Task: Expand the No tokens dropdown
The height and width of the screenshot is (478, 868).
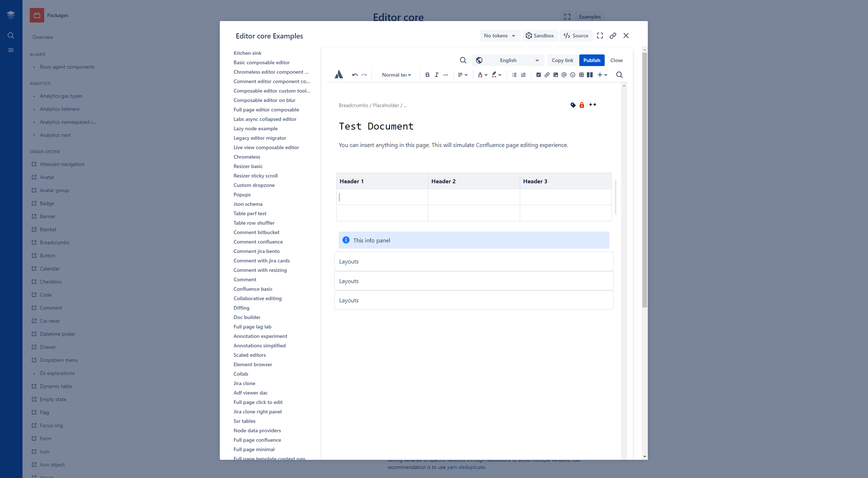Action: point(499,36)
